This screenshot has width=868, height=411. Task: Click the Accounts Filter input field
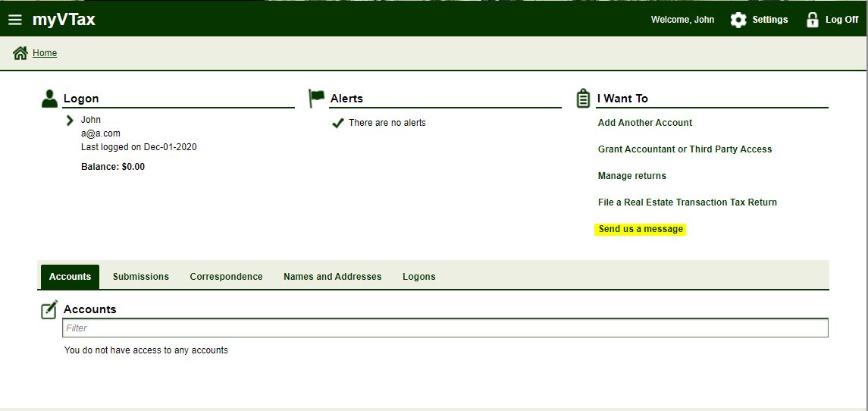445,328
